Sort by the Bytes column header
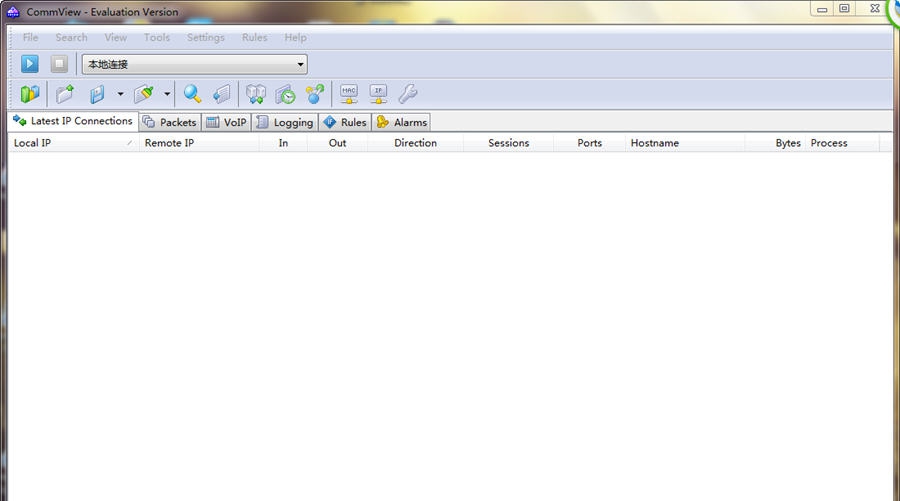Image resolution: width=900 pixels, height=501 pixels. (775, 143)
